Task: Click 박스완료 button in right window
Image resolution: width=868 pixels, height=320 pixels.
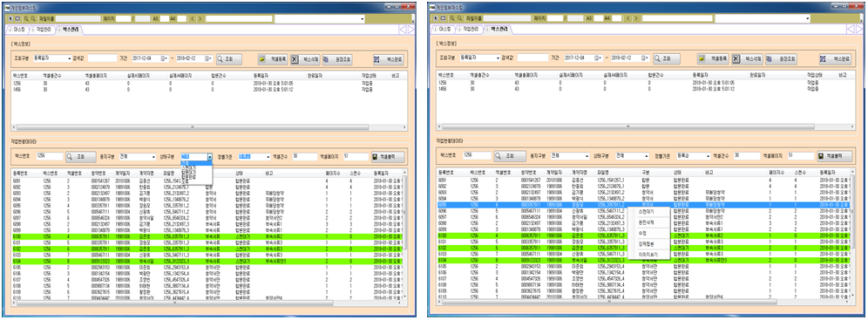Action: [835, 58]
